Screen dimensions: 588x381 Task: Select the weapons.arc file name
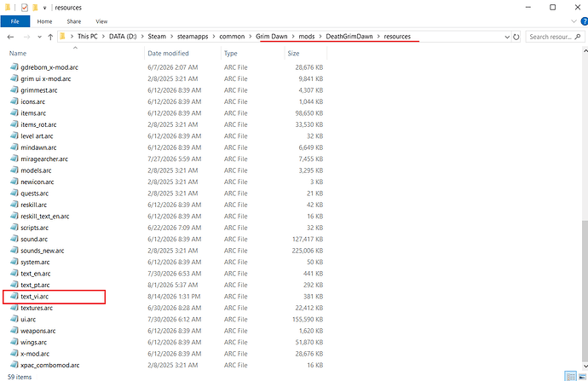[38, 331]
